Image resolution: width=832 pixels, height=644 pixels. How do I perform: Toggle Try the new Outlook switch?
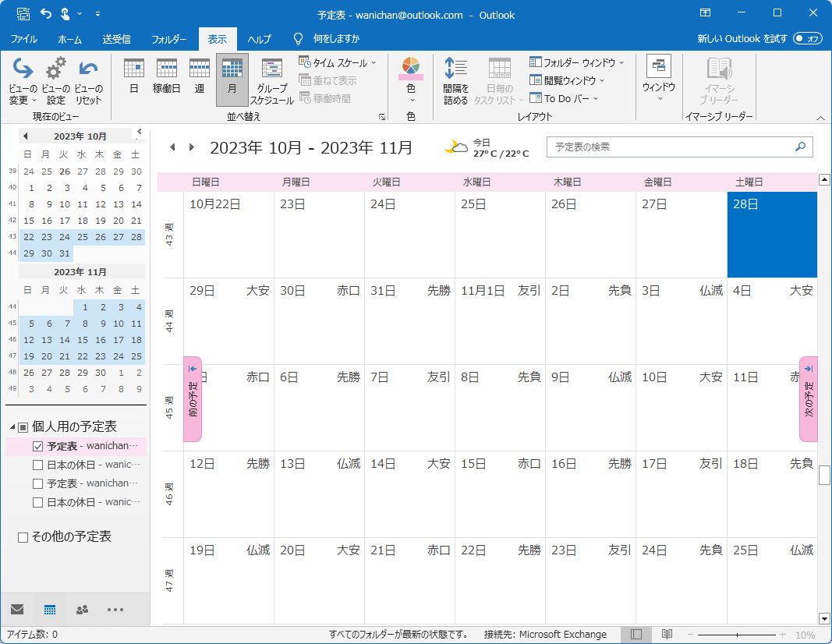click(808, 39)
